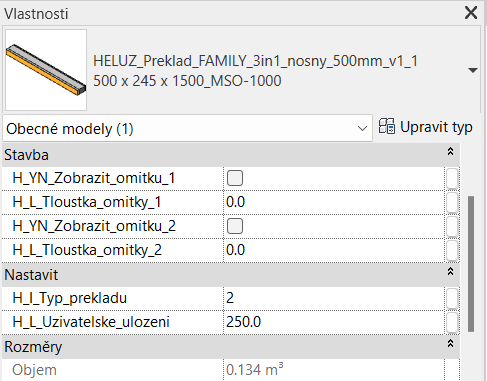Screen dimensions: 487x381
Task: Open the family type selector arrow
Action: (x=473, y=70)
